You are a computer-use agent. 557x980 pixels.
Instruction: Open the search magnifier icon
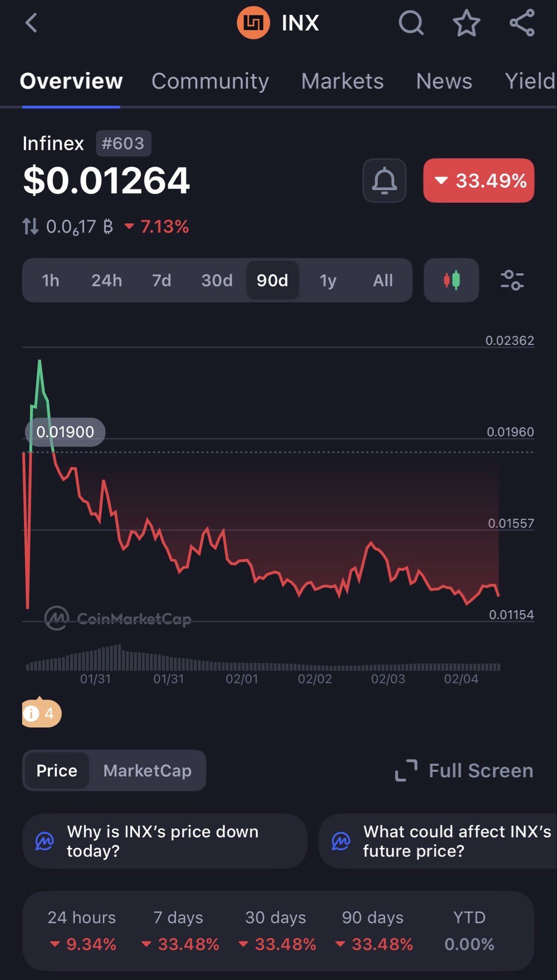click(x=411, y=23)
